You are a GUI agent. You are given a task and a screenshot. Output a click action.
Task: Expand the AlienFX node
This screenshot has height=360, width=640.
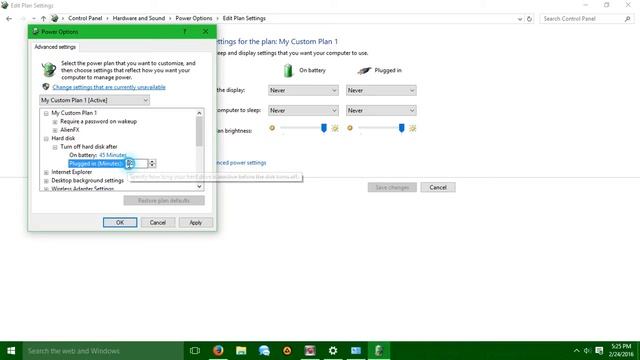[55, 130]
